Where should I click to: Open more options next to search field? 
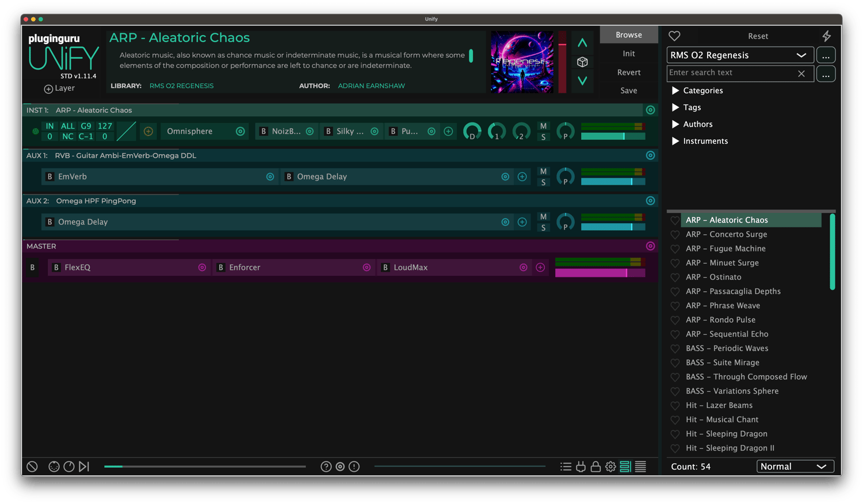pyautogui.click(x=826, y=74)
